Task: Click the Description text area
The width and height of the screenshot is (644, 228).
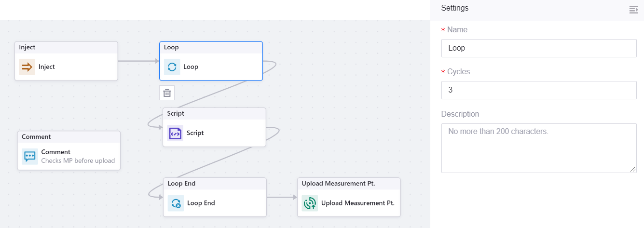Action: (x=538, y=148)
